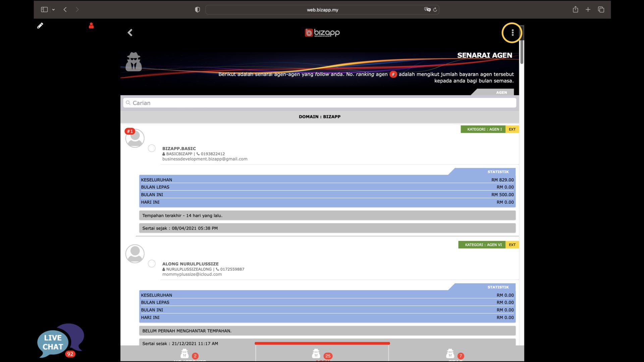Image resolution: width=644 pixels, height=362 pixels.
Task: Click phone number 0193822412
Action: (x=213, y=154)
